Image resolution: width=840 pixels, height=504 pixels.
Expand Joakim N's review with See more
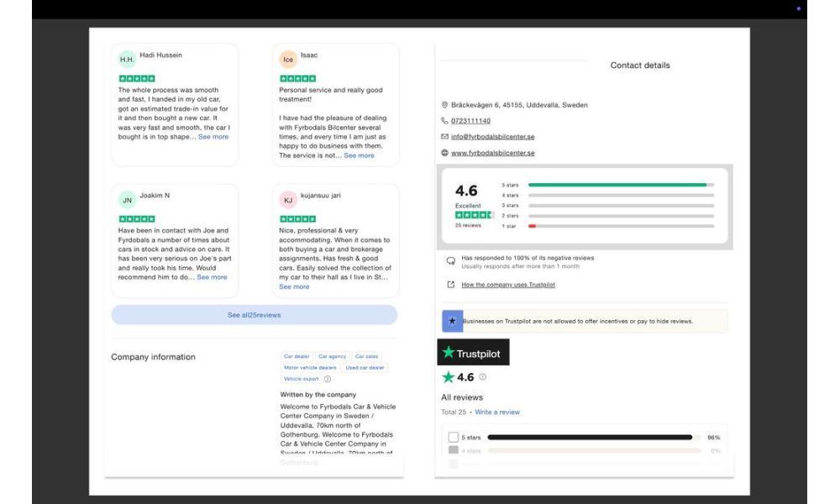tap(212, 277)
